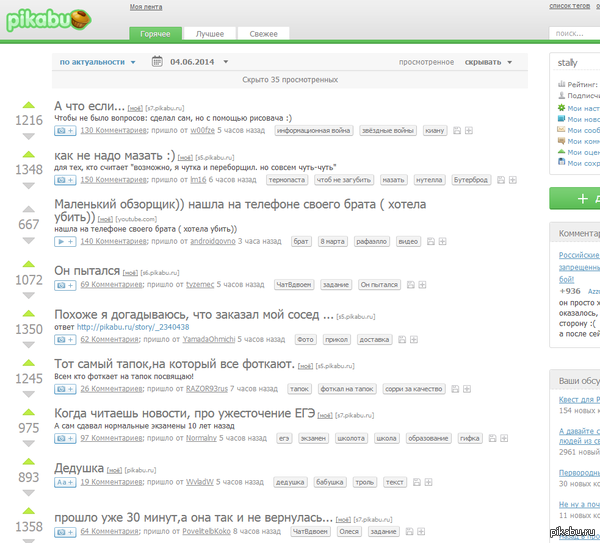
Task: Downvote the "Дедушка" post
Action: click(x=29, y=494)
